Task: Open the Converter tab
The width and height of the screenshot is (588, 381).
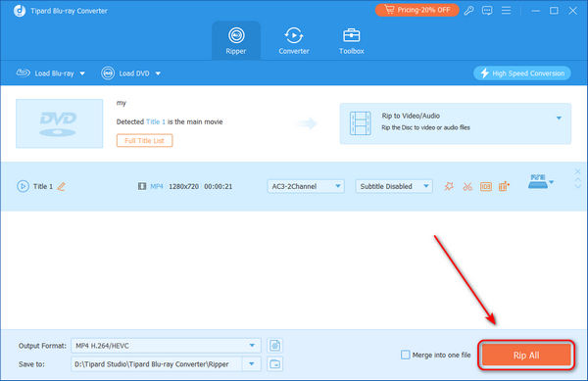Action: point(294,41)
